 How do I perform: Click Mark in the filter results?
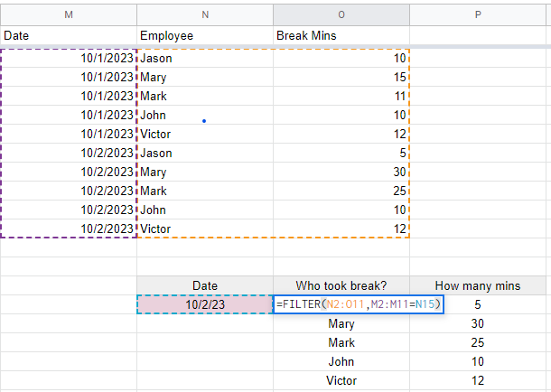point(341,342)
